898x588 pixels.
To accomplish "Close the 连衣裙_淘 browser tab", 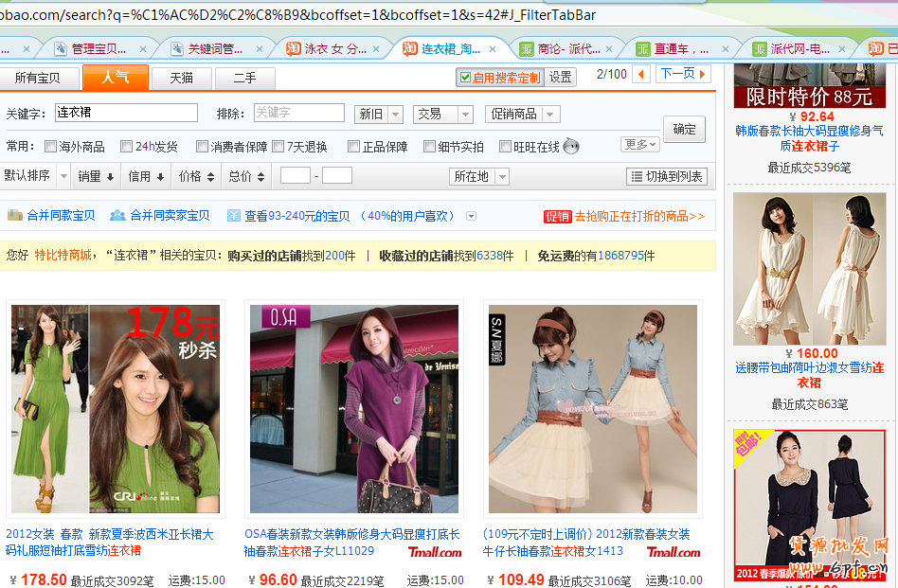I will pos(493,49).
